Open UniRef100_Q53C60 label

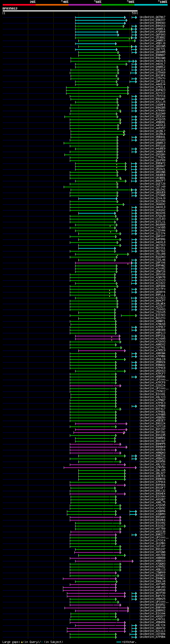(x=152, y=117)
